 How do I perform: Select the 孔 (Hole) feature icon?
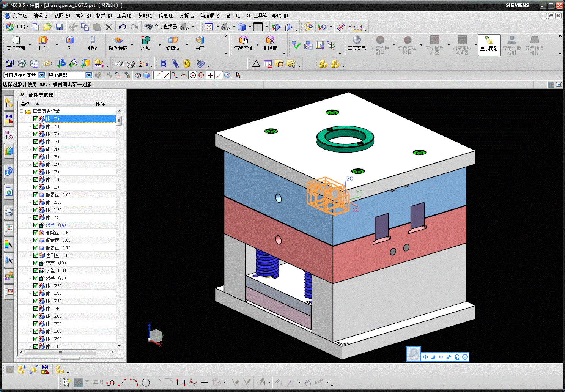point(70,40)
